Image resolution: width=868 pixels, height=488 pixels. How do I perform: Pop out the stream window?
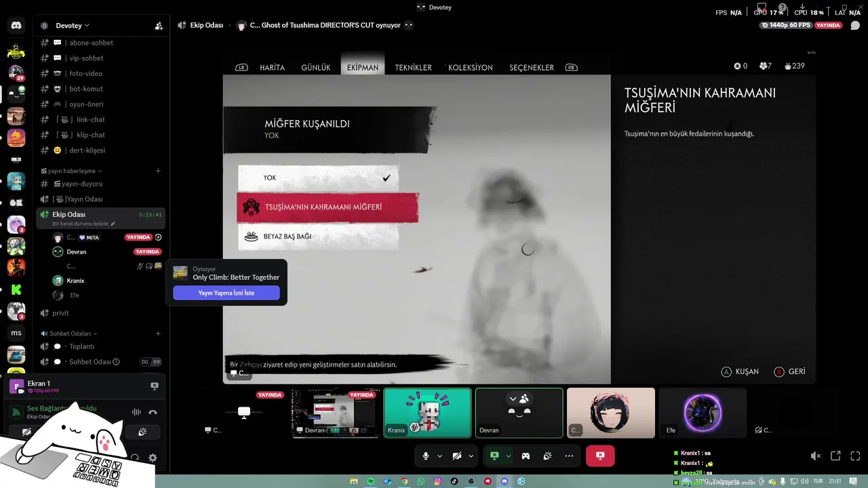pos(835,456)
